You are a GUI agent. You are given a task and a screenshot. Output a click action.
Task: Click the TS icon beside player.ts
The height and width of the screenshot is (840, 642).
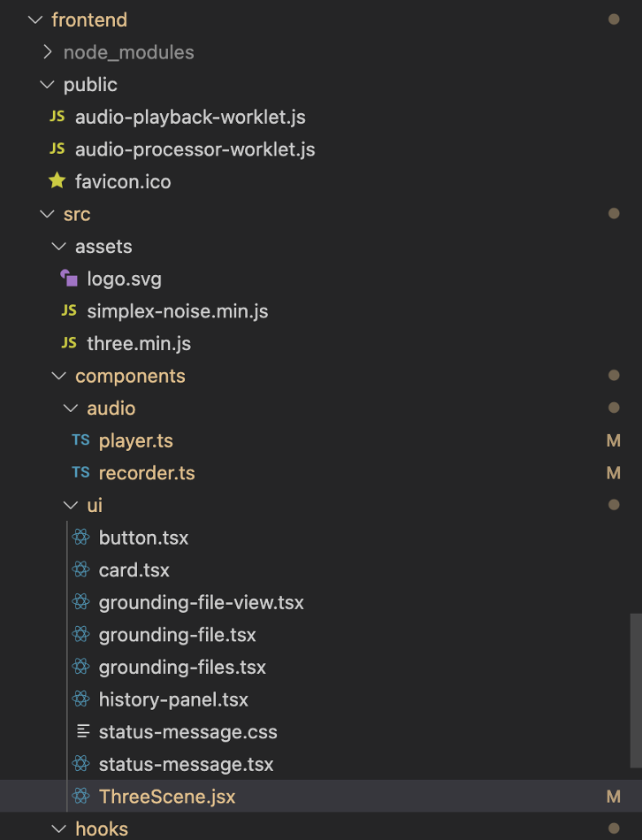pos(81,439)
